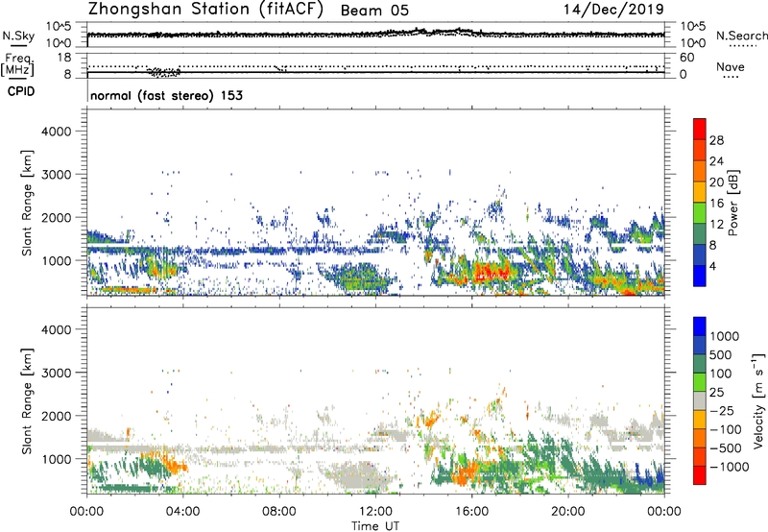768x532 pixels.
Task: Click the '12' label on Power color bar
Action: point(716,225)
